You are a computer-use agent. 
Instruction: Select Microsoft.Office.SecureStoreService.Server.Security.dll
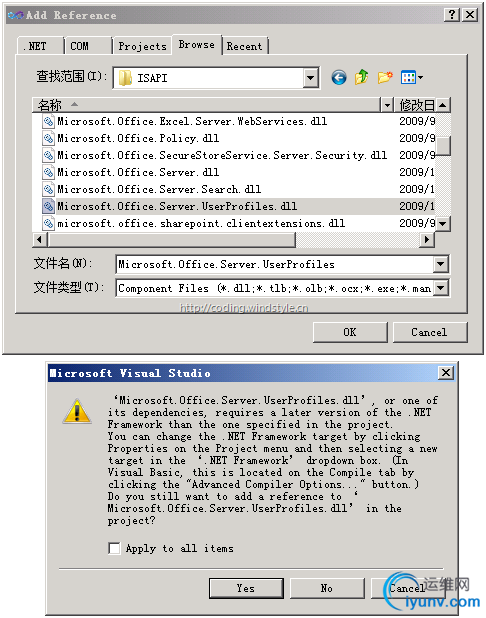pos(222,155)
